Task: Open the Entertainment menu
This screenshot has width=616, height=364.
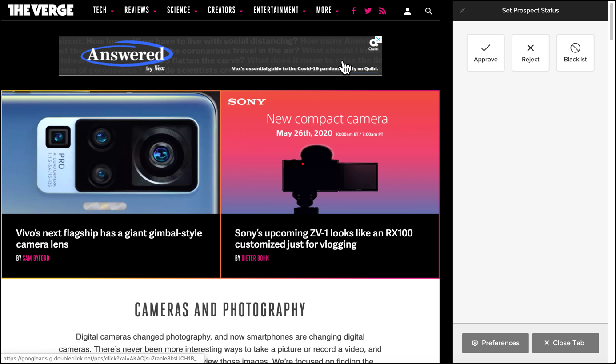Action: pos(279,10)
